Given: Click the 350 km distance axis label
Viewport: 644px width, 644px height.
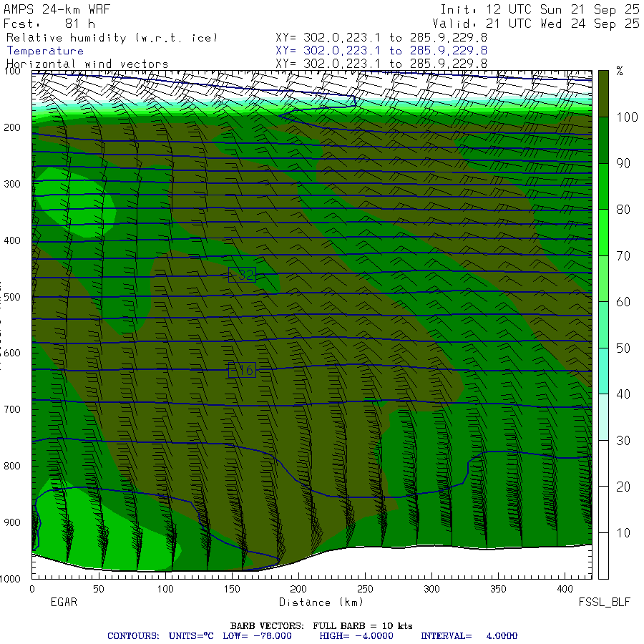Looking at the screenshot, I should click(498, 589).
